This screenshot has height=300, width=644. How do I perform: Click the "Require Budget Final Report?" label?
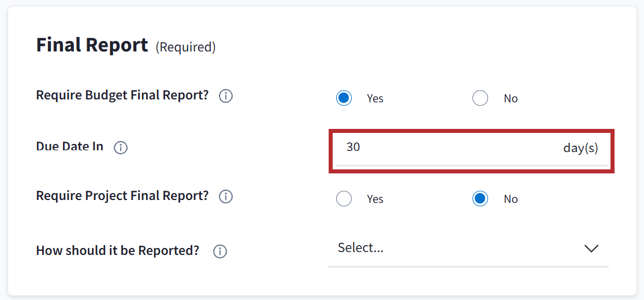pos(122,95)
